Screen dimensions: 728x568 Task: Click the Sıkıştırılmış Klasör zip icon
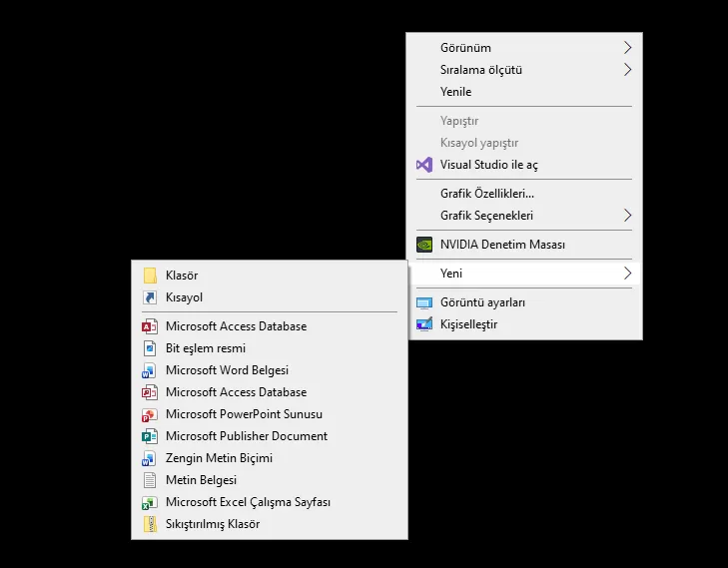coord(150,524)
